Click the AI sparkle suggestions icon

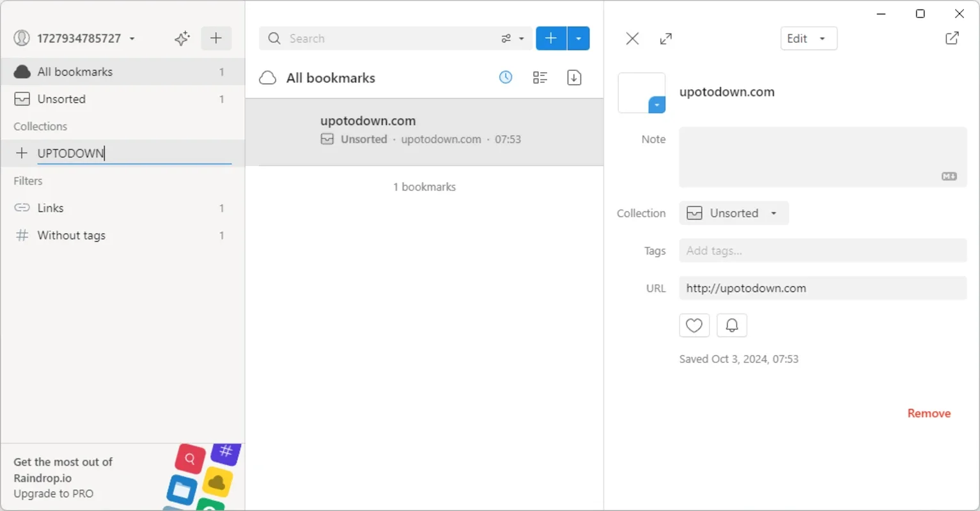click(182, 38)
